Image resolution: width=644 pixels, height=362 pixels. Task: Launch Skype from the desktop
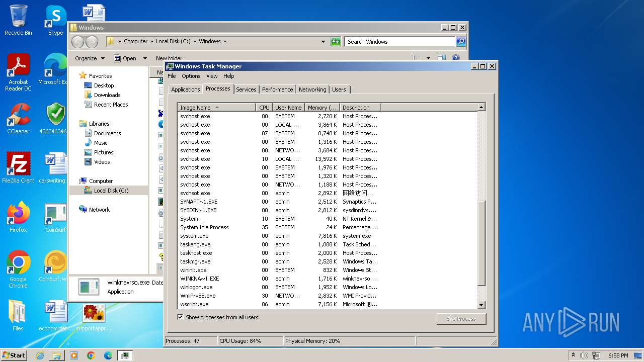click(55, 20)
